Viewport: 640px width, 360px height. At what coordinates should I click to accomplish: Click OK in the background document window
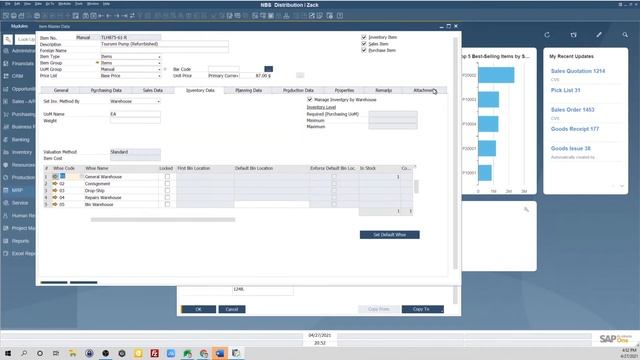198,309
